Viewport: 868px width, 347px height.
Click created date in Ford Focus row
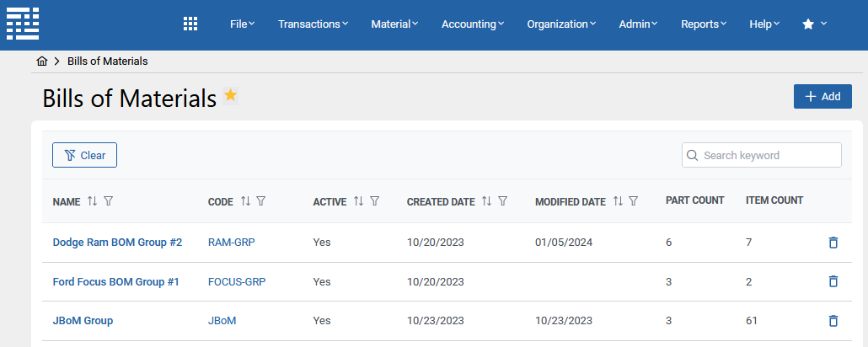point(435,281)
